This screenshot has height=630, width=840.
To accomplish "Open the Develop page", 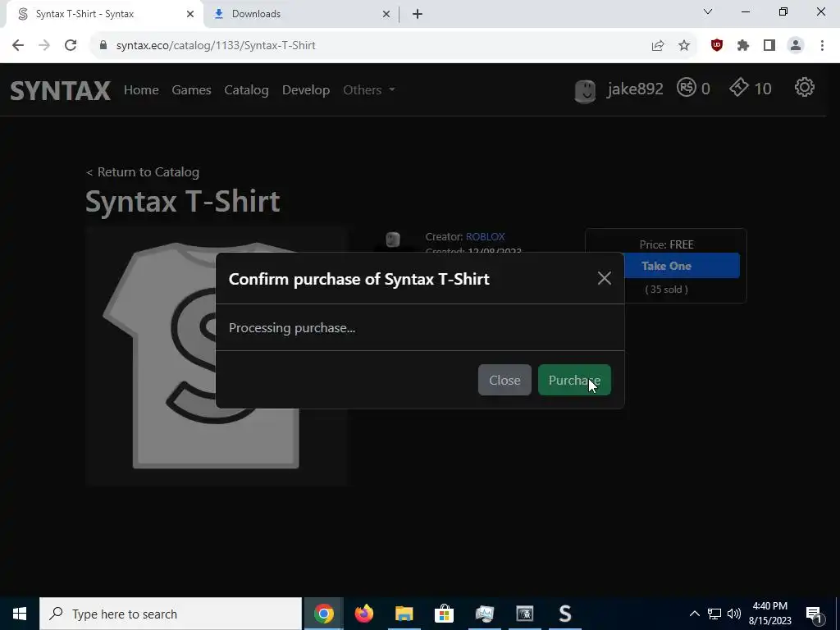I will [x=306, y=90].
